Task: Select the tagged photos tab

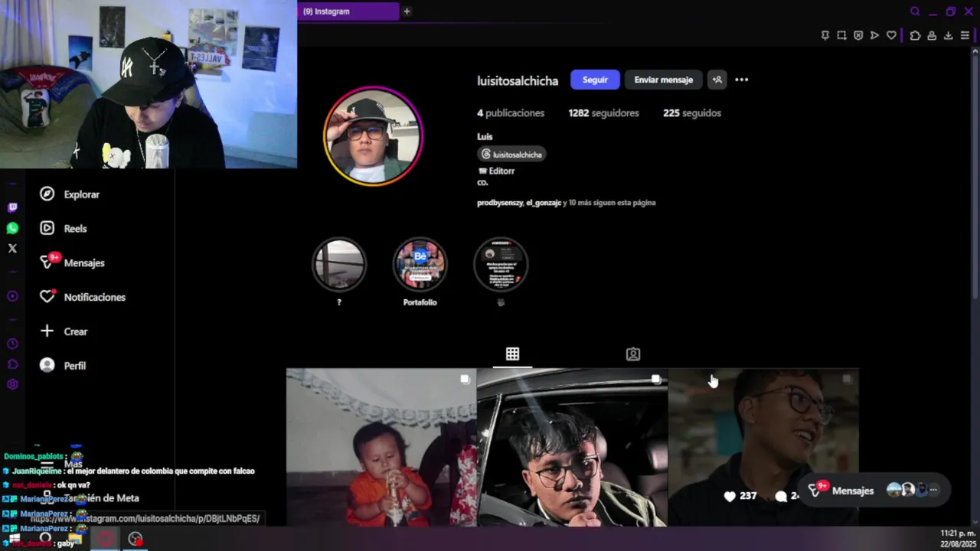Action: [633, 354]
